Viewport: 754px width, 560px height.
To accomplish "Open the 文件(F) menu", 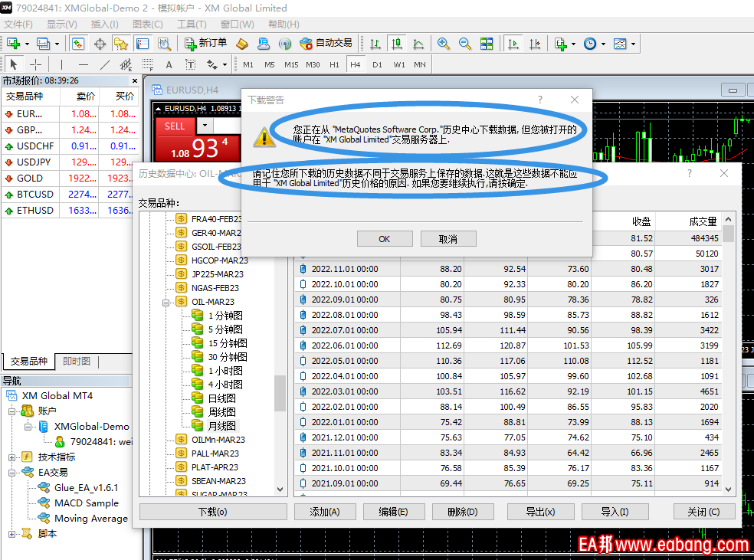I will (x=18, y=24).
